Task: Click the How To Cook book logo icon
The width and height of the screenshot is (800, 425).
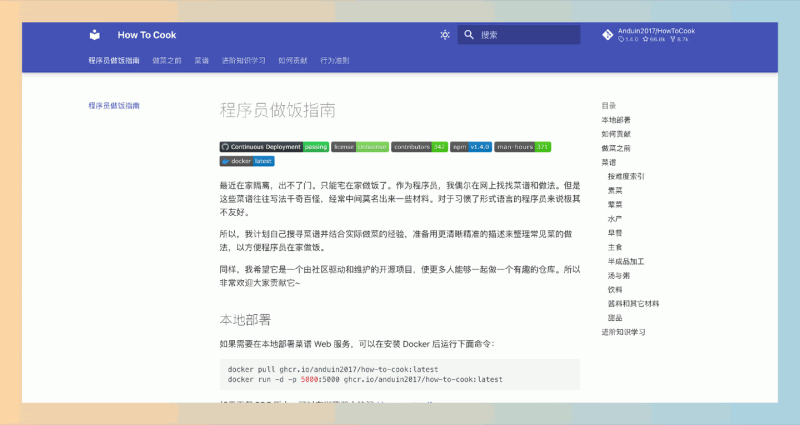Action: [x=95, y=35]
